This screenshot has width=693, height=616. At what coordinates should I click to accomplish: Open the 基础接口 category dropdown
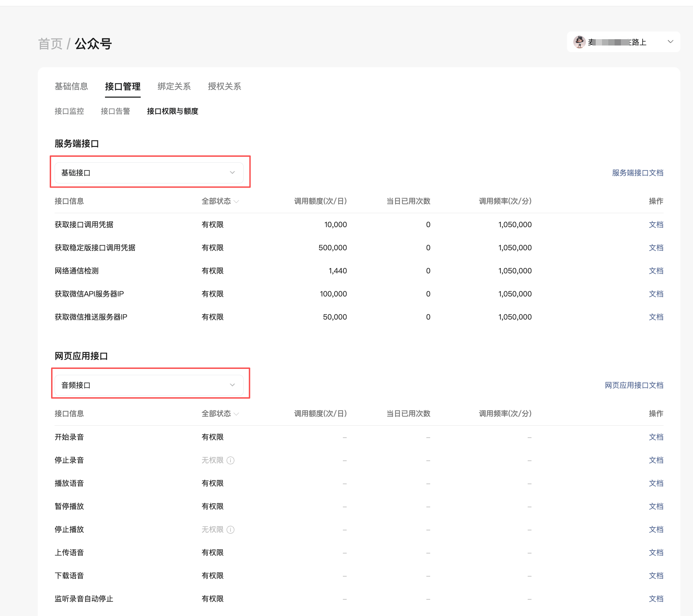149,173
